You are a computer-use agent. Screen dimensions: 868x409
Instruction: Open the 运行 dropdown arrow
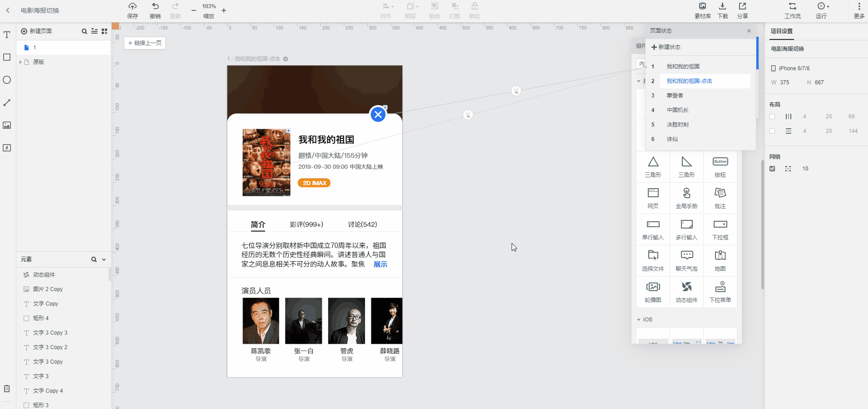click(828, 7)
